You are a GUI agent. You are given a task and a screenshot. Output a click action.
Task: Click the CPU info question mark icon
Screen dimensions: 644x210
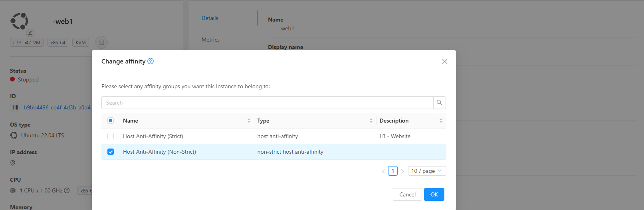click(x=67, y=190)
